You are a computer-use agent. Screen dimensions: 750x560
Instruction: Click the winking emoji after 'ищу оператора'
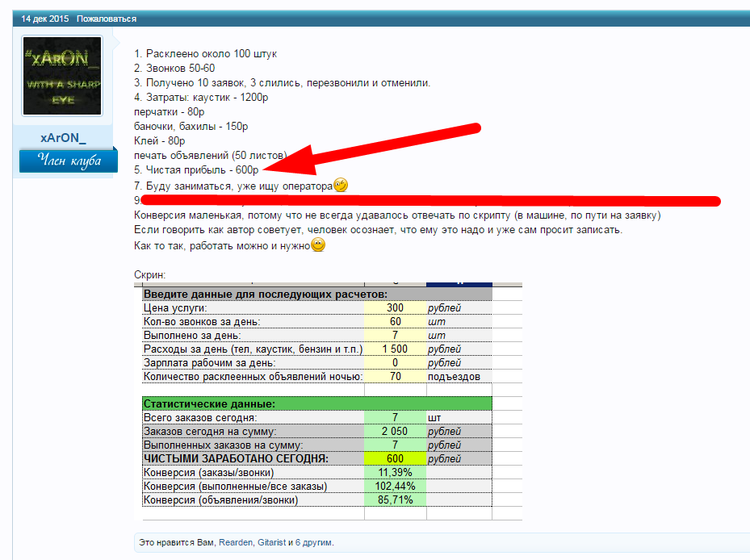(x=340, y=186)
